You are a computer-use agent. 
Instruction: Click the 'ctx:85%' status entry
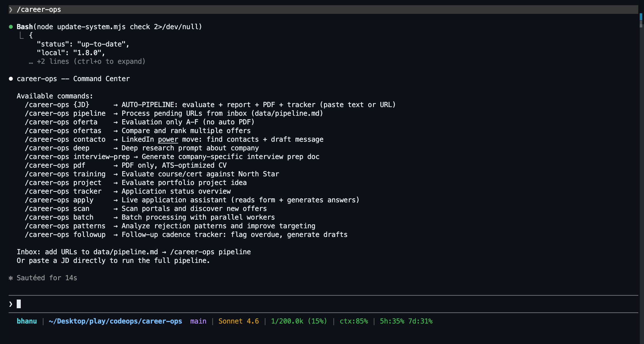coord(354,321)
